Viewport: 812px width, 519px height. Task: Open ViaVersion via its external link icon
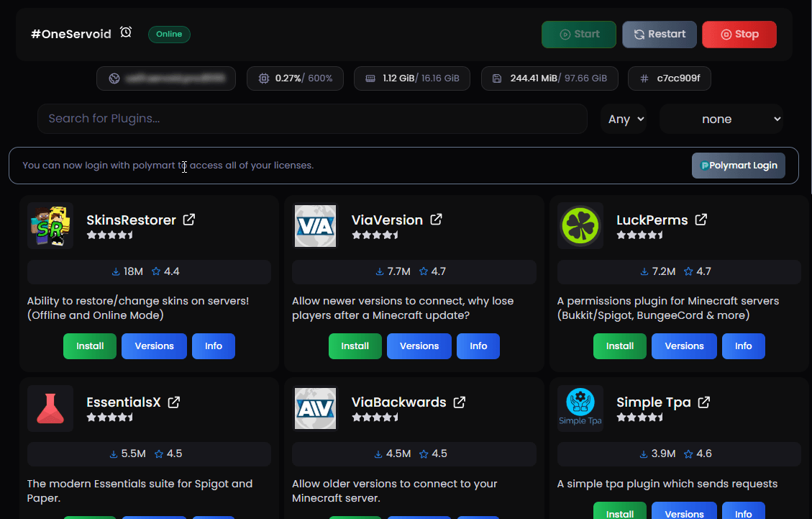click(437, 219)
